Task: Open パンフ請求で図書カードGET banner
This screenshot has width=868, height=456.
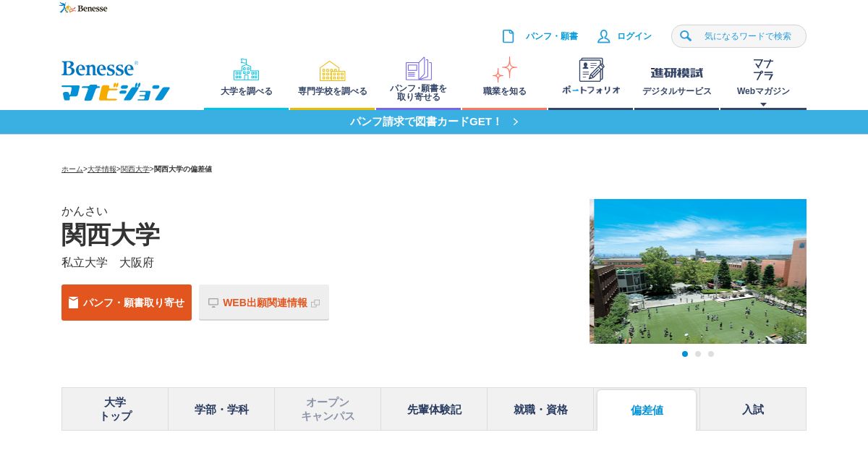Action: pyautogui.click(x=434, y=122)
